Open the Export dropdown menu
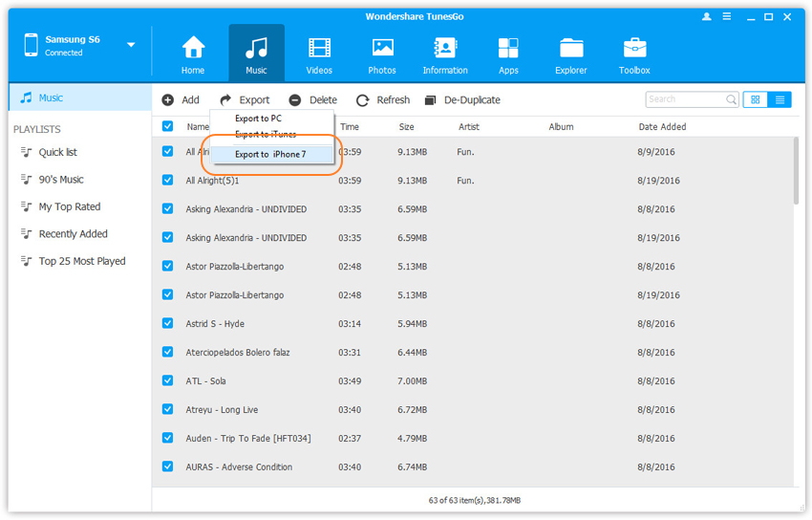 (245, 99)
